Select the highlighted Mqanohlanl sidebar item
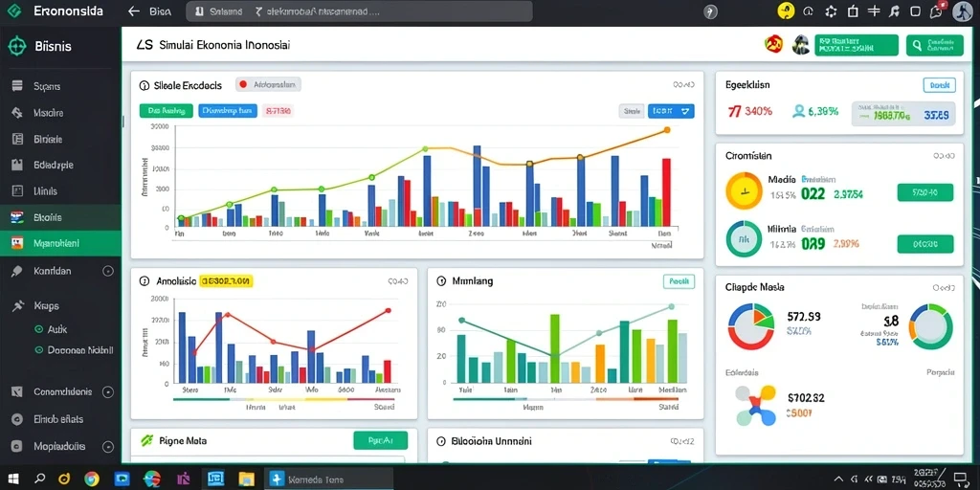Screen dimensions: 980x490 (x=60, y=243)
